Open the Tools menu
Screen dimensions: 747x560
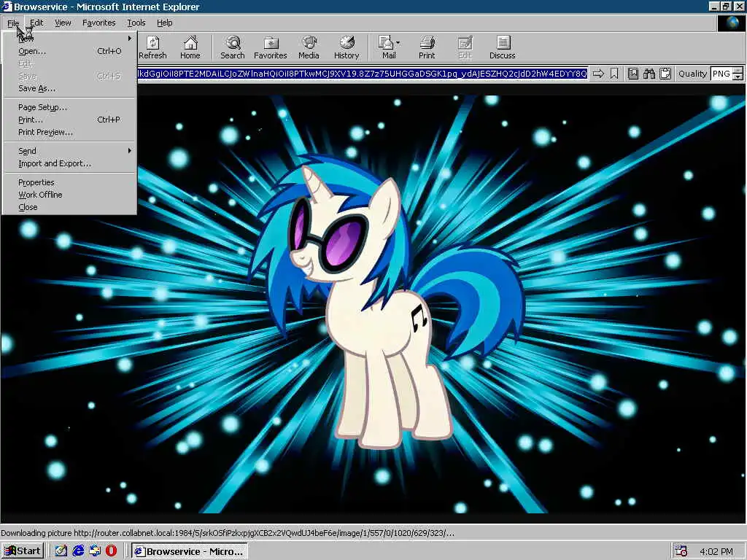(x=136, y=23)
